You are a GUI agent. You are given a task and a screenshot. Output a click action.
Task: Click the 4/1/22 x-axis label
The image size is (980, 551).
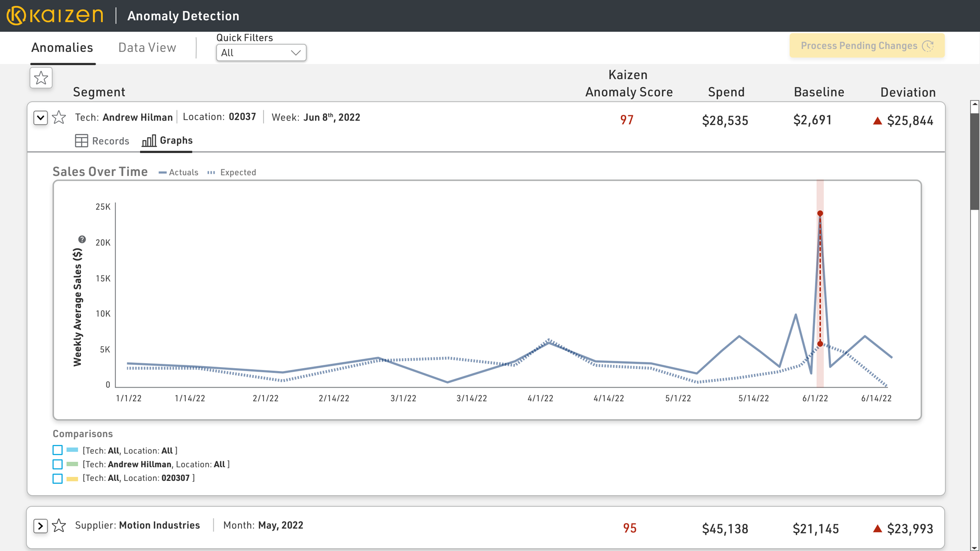coord(540,399)
